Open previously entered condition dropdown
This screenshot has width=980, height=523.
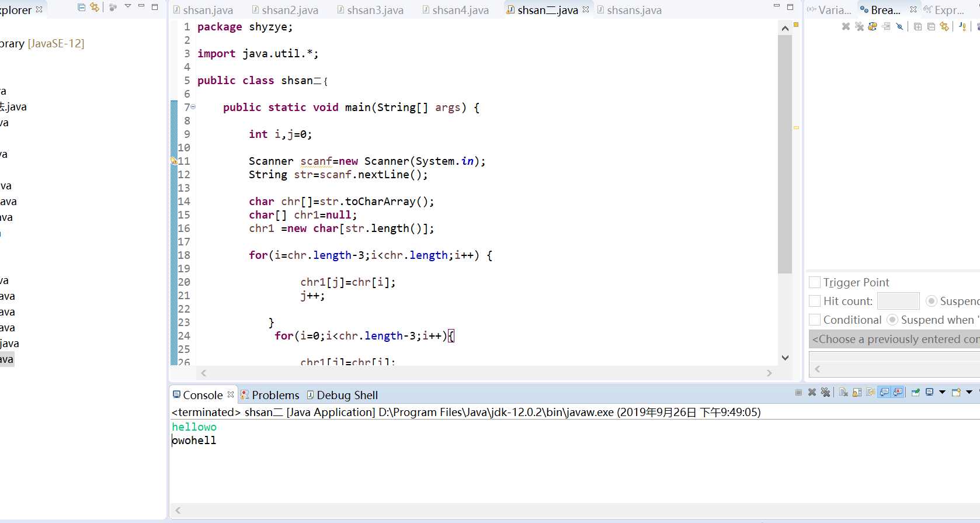point(894,339)
